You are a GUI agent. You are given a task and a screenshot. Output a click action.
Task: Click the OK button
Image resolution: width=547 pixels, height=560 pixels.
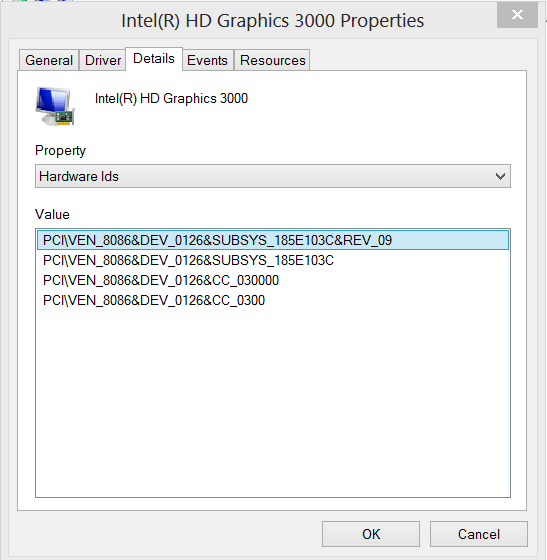(371, 534)
